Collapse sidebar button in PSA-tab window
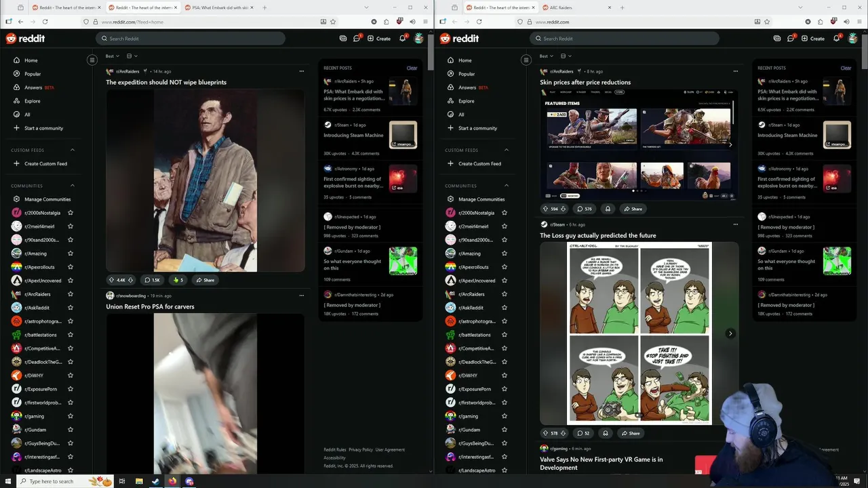 (92, 60)
